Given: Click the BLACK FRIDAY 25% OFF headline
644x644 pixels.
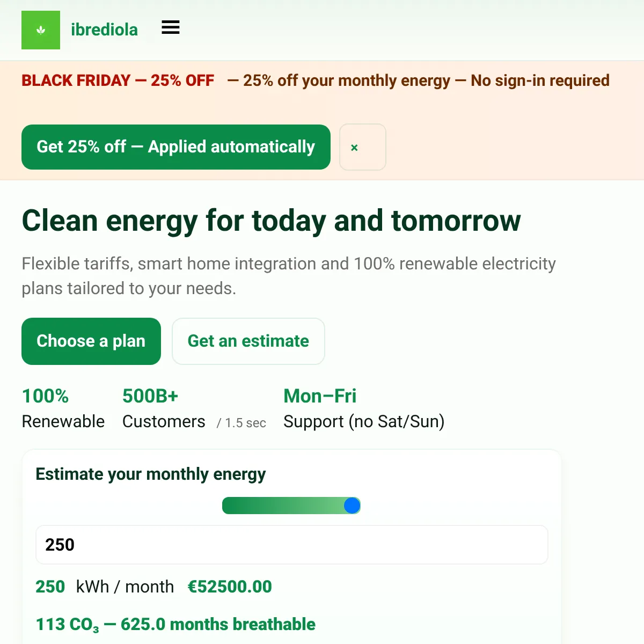Looking at the screenshot, I should pos(118,80).
